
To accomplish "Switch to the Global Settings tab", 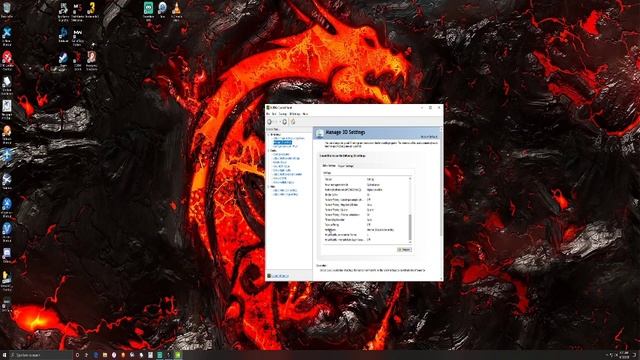I will pos(329,166).
